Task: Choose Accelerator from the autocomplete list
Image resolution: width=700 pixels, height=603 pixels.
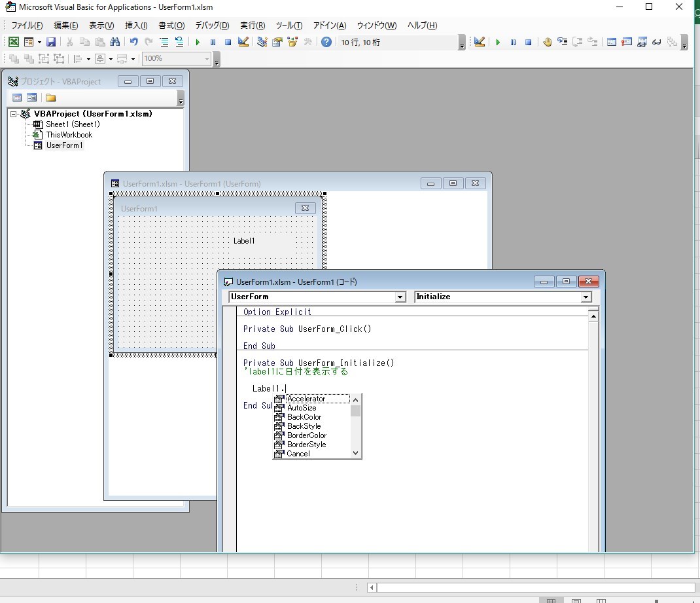Action: coord(306,399)
